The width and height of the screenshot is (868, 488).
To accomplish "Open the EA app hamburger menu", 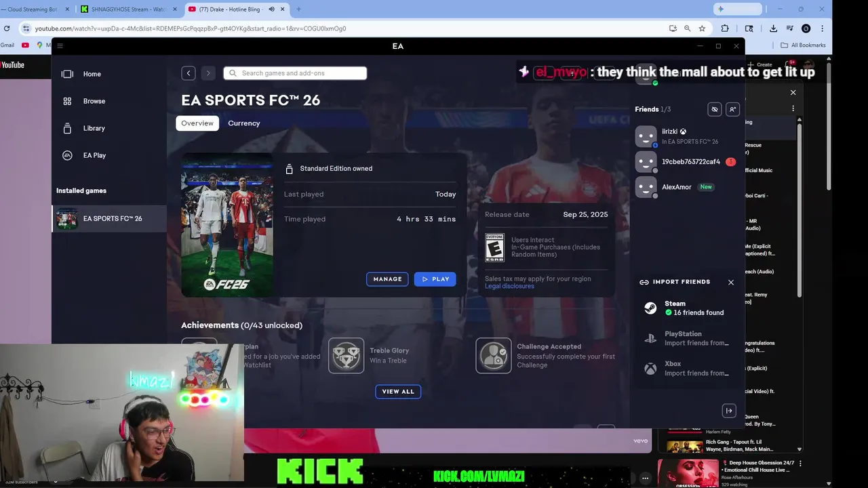I will 60,46.
